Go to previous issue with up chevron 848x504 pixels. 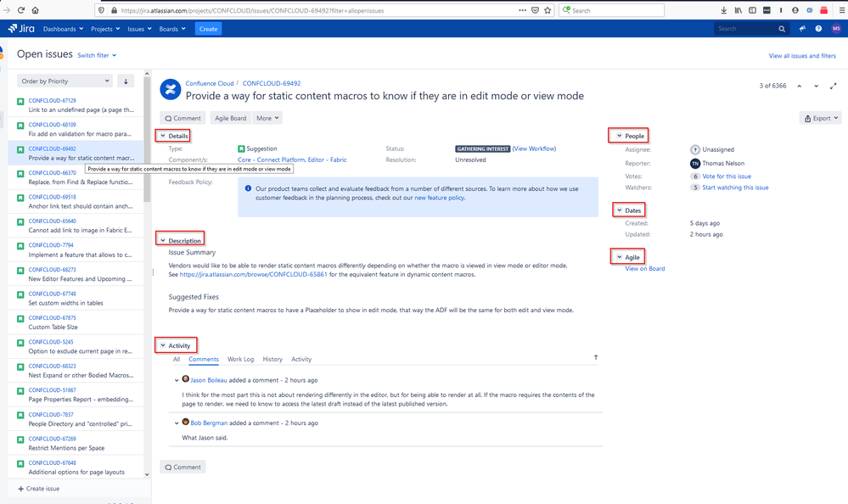click(x=800, y=86)
